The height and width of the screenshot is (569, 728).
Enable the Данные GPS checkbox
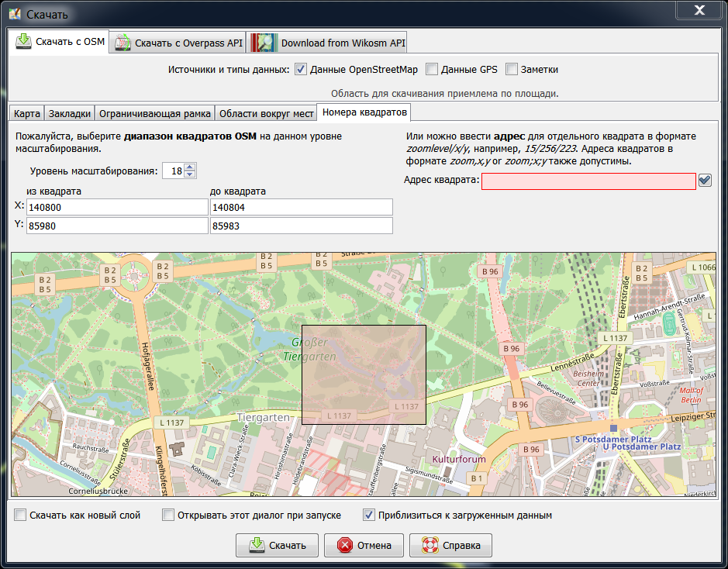[x=432, y=69]
